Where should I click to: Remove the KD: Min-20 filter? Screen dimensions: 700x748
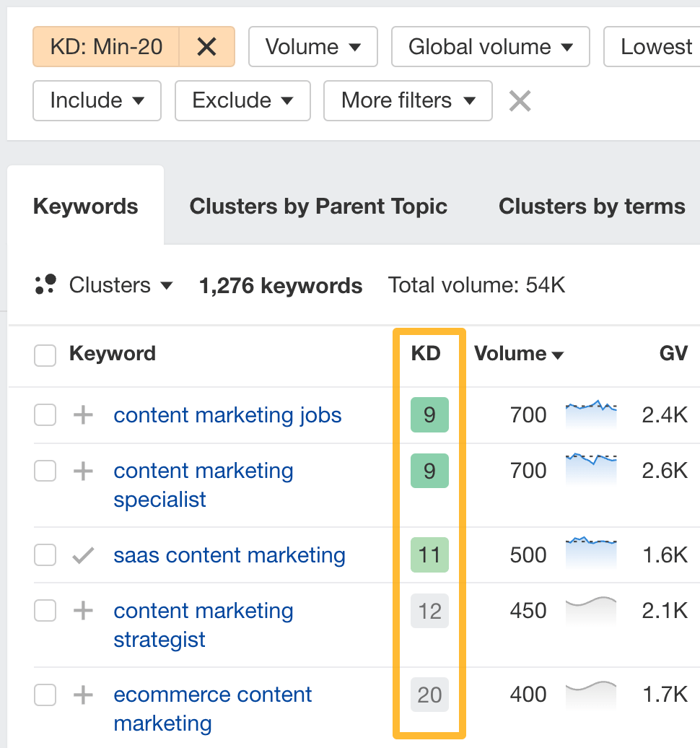[x=207, y=46]
